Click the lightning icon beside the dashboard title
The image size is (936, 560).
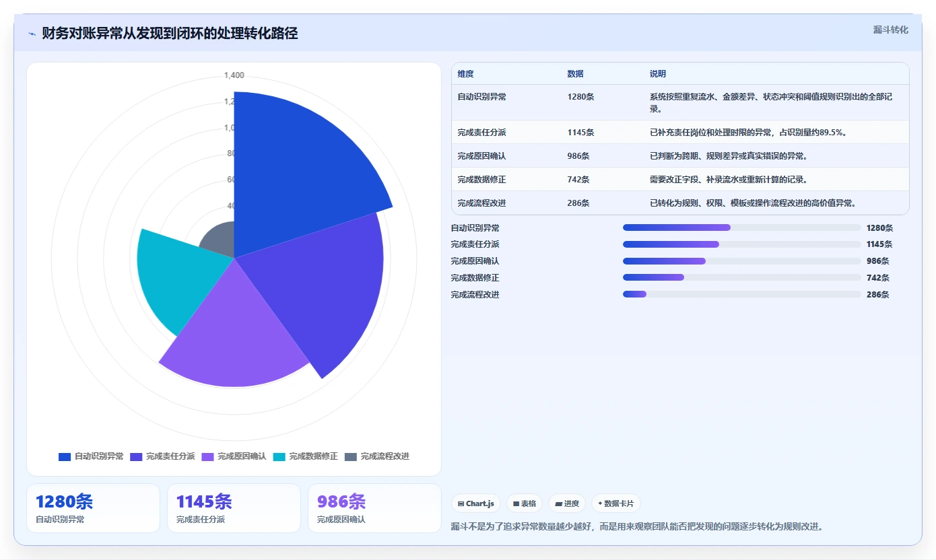click(x=32, y=33)
